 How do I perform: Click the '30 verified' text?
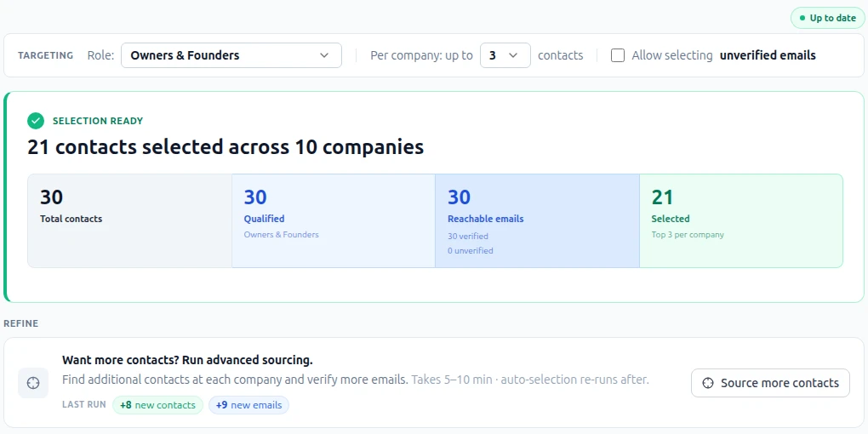coord(468,237)
